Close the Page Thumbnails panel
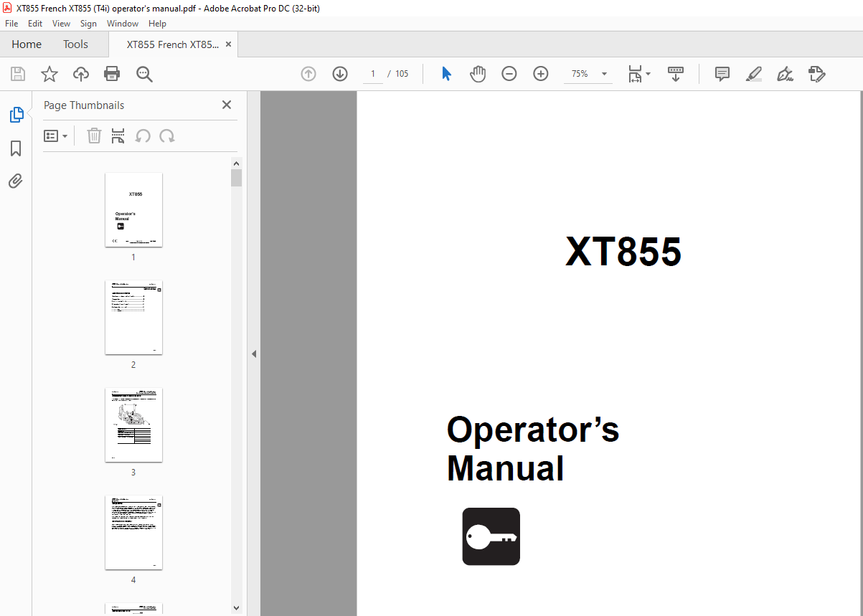Image resolution: width=863 pixels, height=616 pixels. pyautogui.click(x=227, y=105)
